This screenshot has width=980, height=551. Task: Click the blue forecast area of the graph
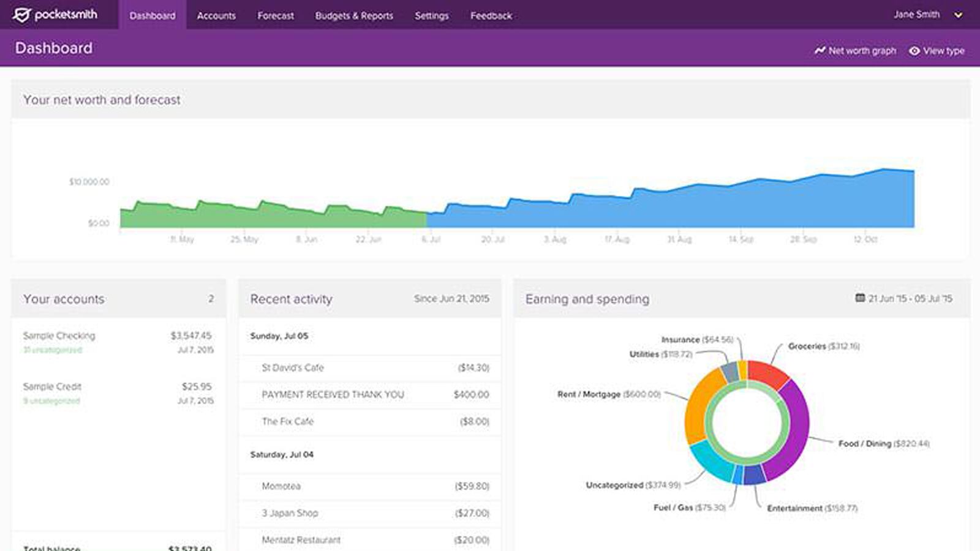pos(674,208)
